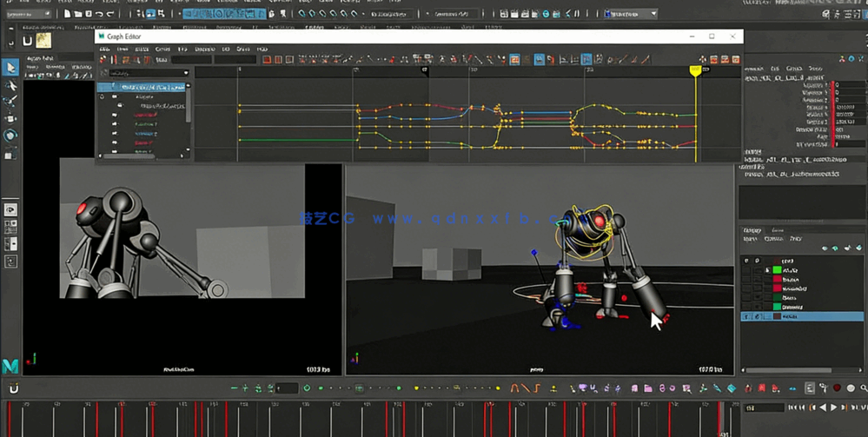Pick the Paint Selection tool in toolbox
Screen dimensions: 868x437
10,102
